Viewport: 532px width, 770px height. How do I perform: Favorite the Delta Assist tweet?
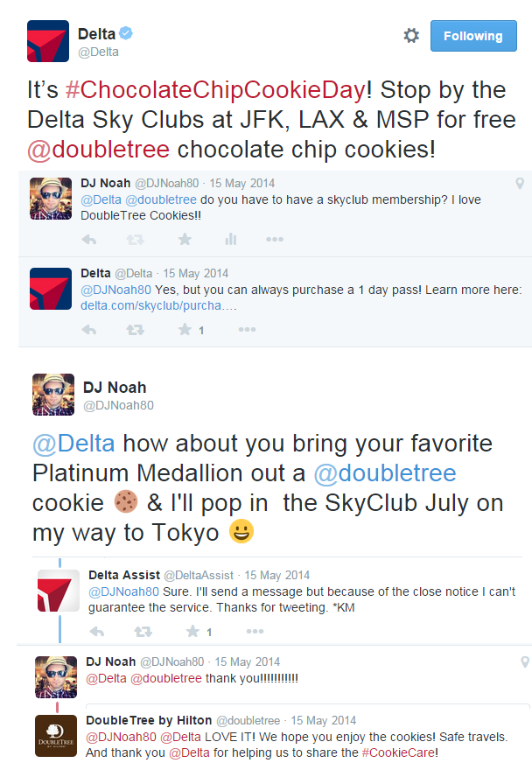pos(192,631)
